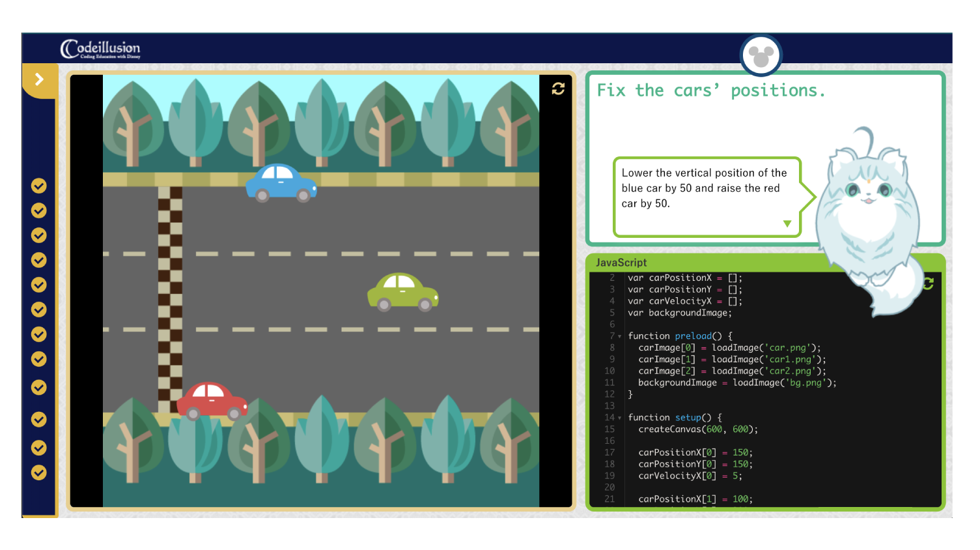Click the 'function preload() {' line
This screenshot has height=550, width=980.
680,336
